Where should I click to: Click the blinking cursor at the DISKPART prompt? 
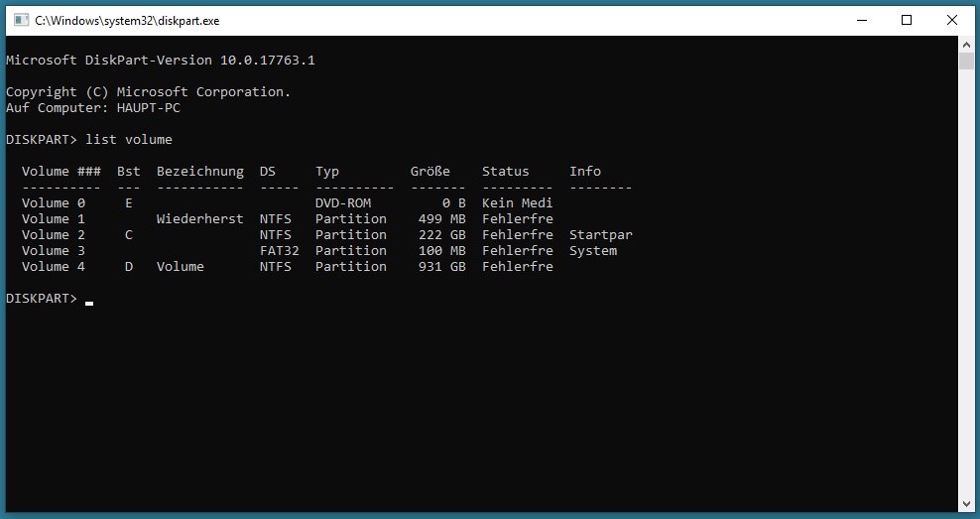click(x=89, y=304)
